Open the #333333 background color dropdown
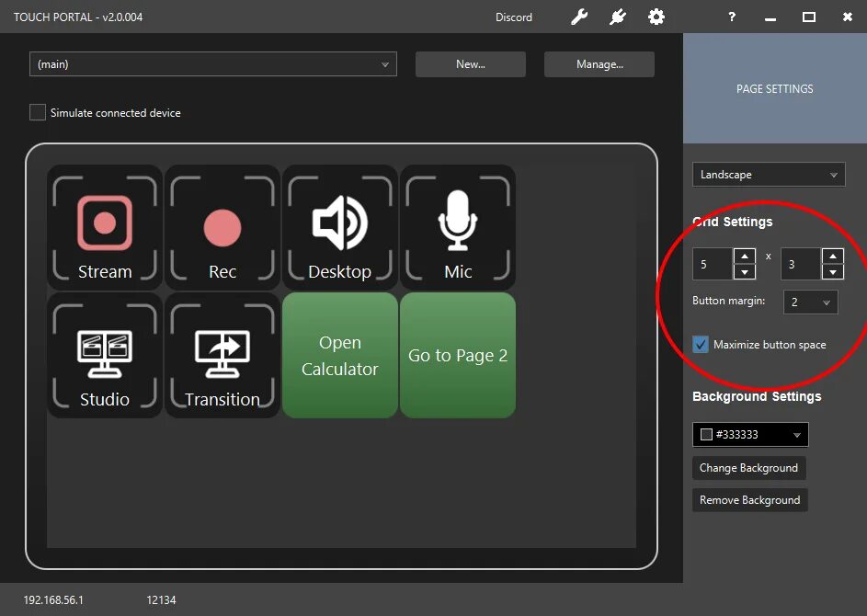The width and height of the screenshot is (867, 616). tap(750, 435)
